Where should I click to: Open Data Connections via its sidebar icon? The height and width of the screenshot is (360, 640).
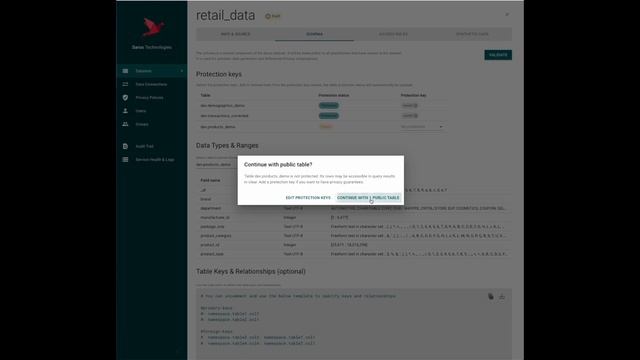coord(125,84)
